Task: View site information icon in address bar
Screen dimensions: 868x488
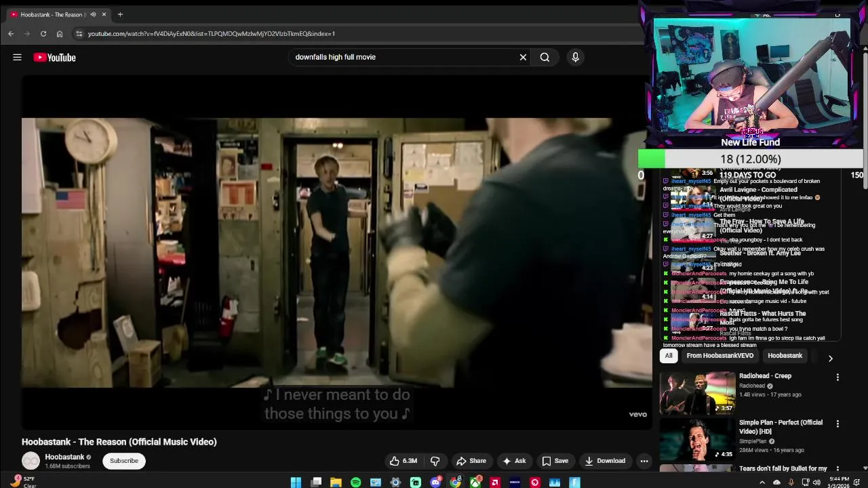Action: point(79,33)
